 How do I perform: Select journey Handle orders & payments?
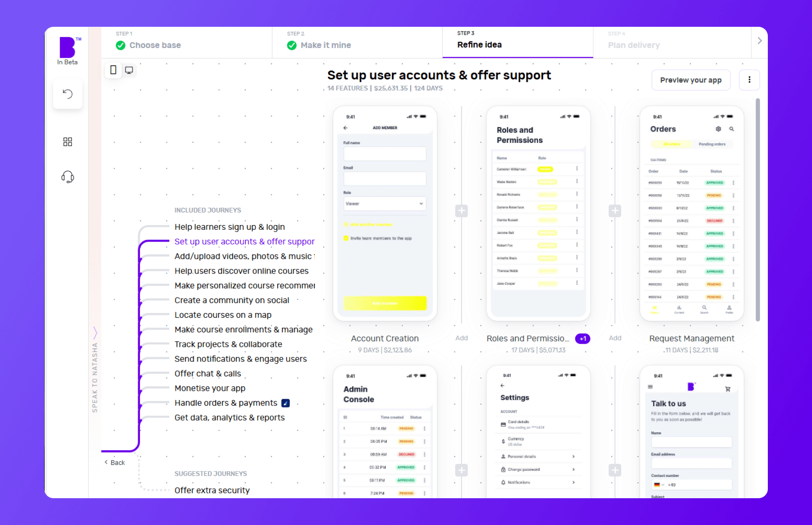point(226,403)
